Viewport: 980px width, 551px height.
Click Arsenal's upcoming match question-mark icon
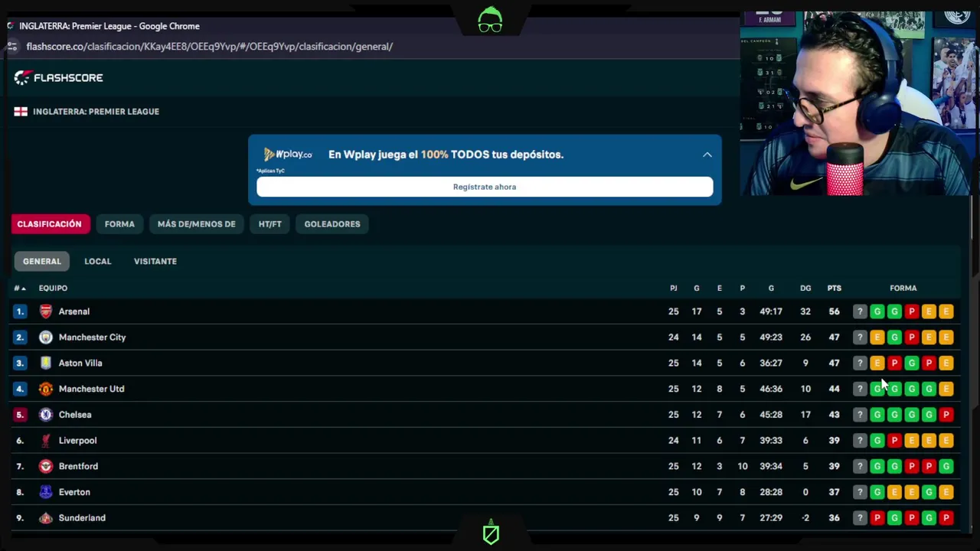pyautogui.click(x=860, y=311)
